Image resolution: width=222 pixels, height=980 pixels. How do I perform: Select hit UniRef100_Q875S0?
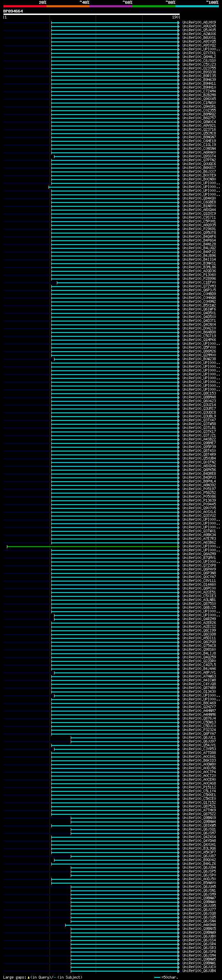(199, 604)
